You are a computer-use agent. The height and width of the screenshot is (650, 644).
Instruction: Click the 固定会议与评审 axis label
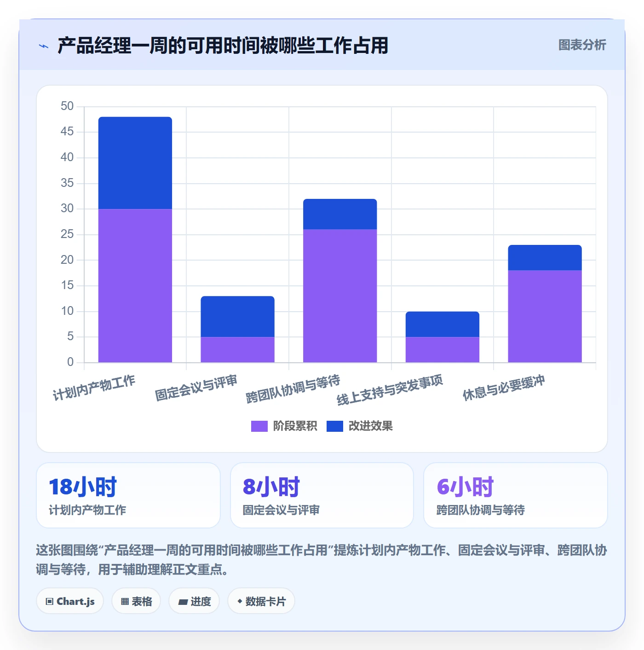click(x=196, y=388)
